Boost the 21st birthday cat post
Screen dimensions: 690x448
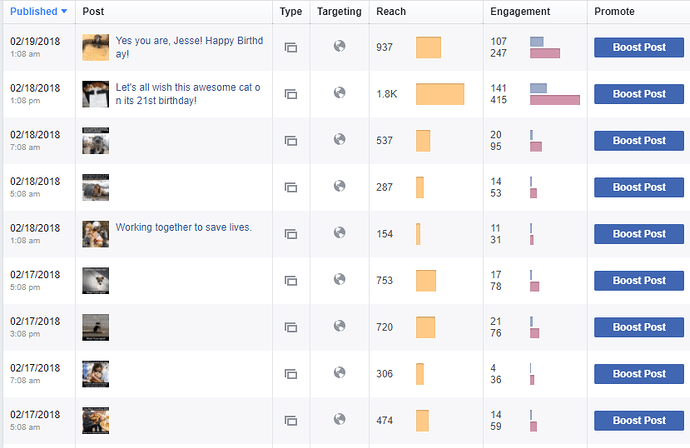coord(638,94)
